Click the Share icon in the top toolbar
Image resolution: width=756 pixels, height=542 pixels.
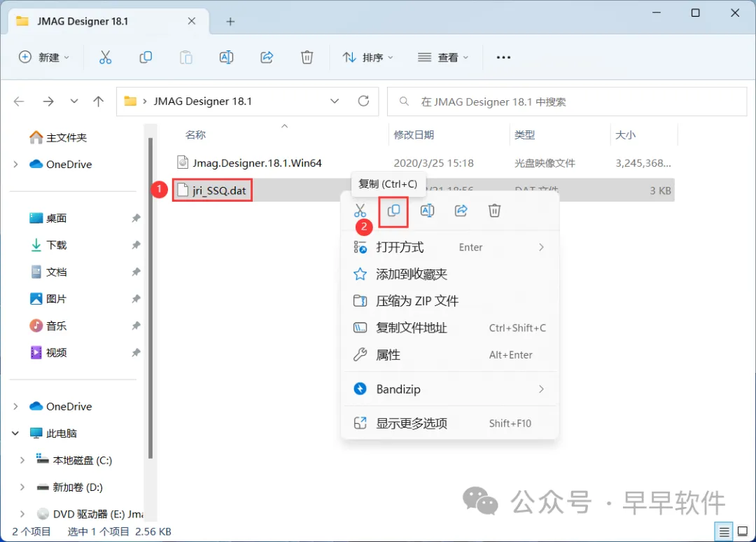pos(267,57)
